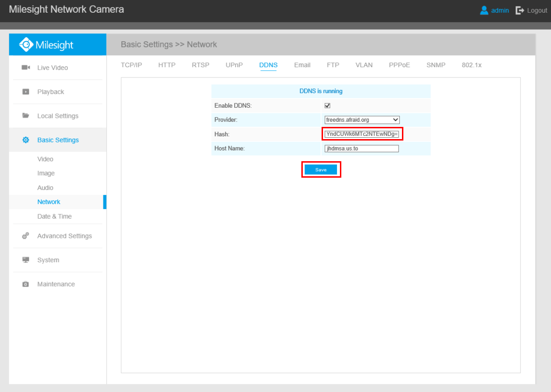Click the 'Provider:' label
551x392 pixels.
pyautogui.click(x=226, y=120)
